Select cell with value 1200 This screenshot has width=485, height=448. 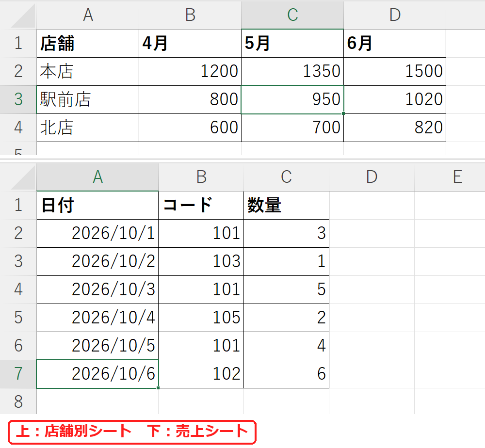pyautogui.click(x=190, y=71)
